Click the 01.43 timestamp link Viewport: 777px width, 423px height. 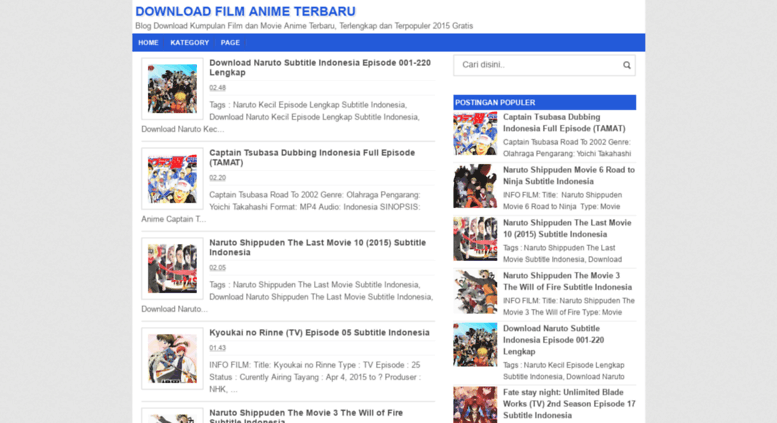click(x=217, y=348)
